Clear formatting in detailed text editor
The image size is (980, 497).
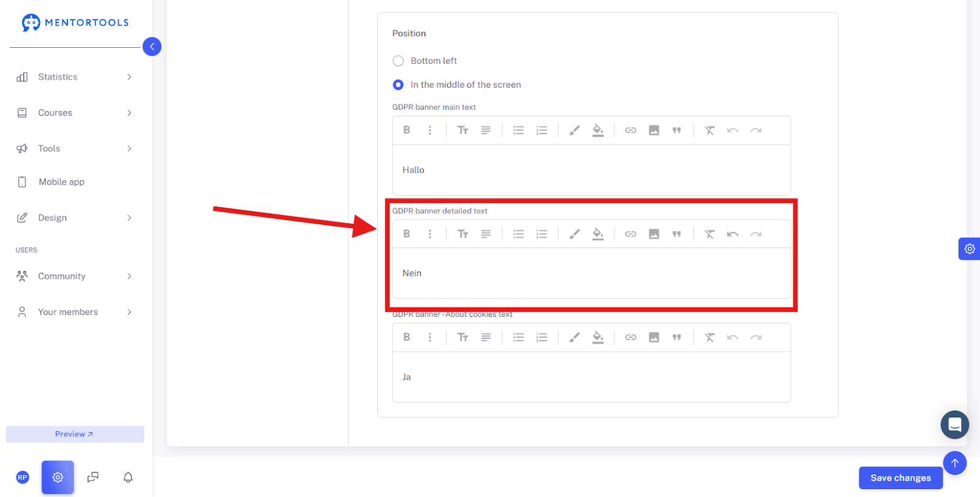pyautogui.click(x=709, y=233)
